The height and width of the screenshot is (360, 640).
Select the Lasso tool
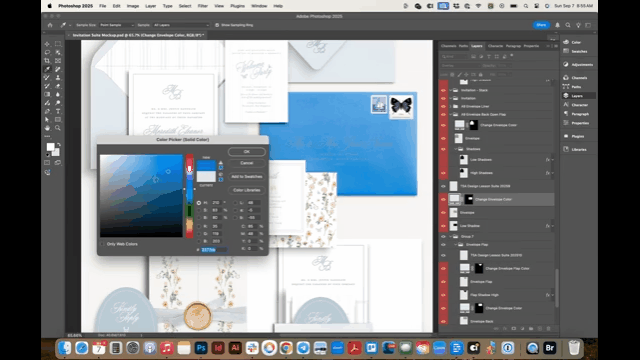tap(47, 52)
